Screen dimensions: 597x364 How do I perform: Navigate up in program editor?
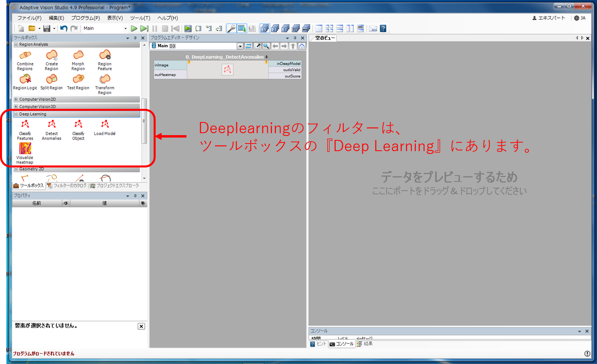(293, 46)
